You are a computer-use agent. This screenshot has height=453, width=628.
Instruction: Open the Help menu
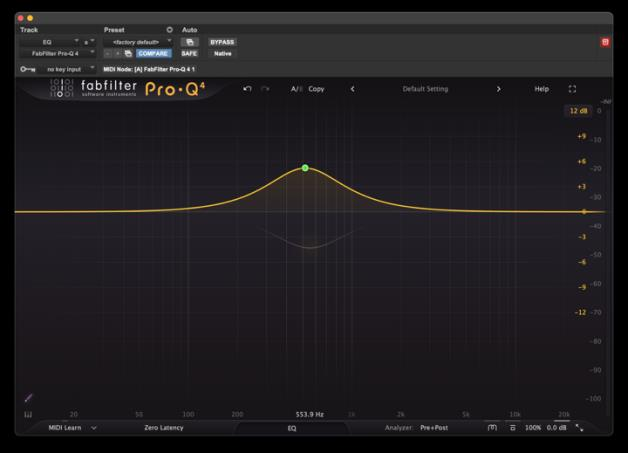click(x=541, y=89)
